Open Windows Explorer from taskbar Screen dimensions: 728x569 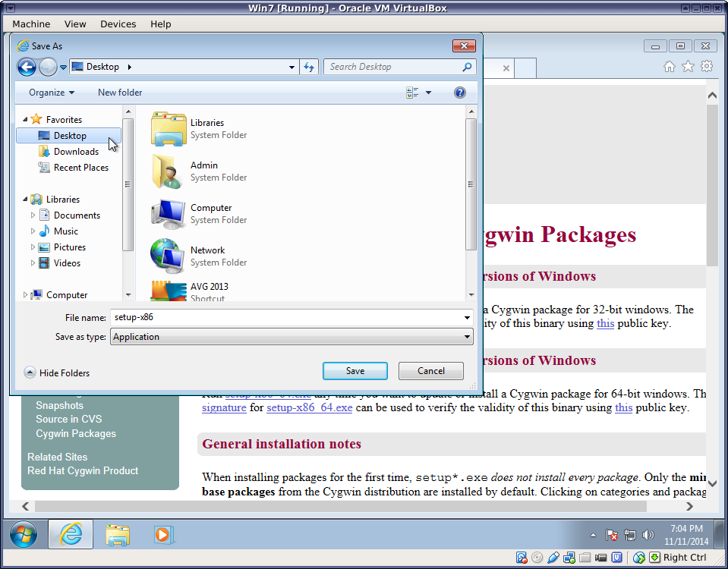[118, 535]
